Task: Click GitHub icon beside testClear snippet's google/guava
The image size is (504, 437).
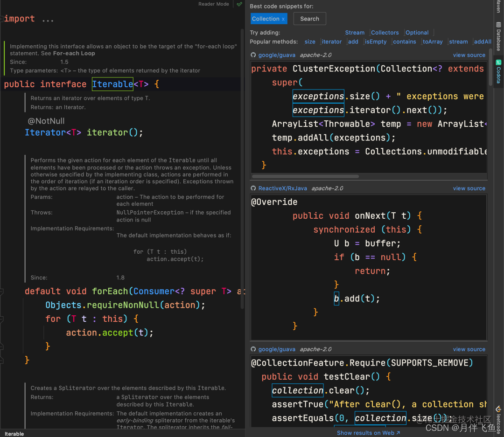Action: pos(253,349)
